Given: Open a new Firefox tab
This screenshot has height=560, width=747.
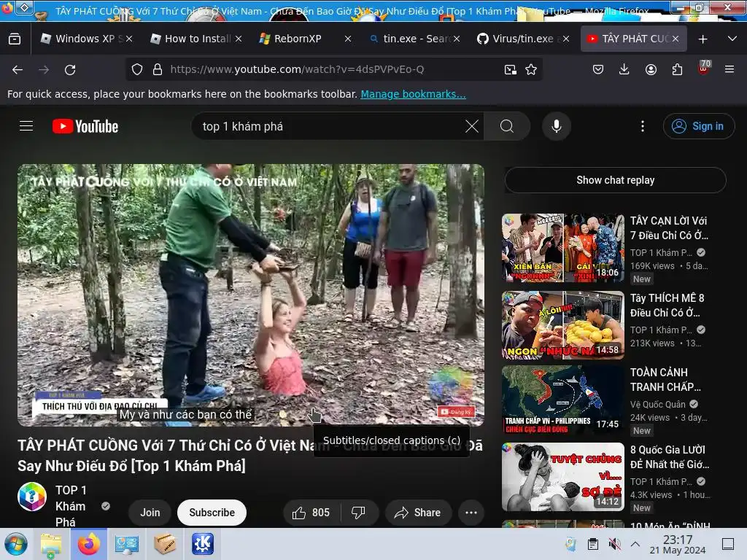Looking at the screenshot, I should tap(703, 39).
